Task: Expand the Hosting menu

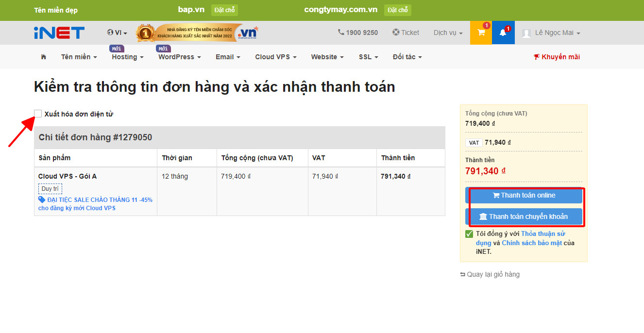Action: coord(128,57)
